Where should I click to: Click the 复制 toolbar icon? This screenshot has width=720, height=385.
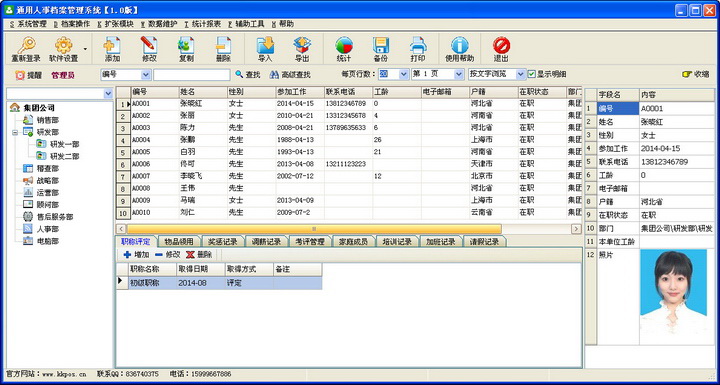(186, 45)
